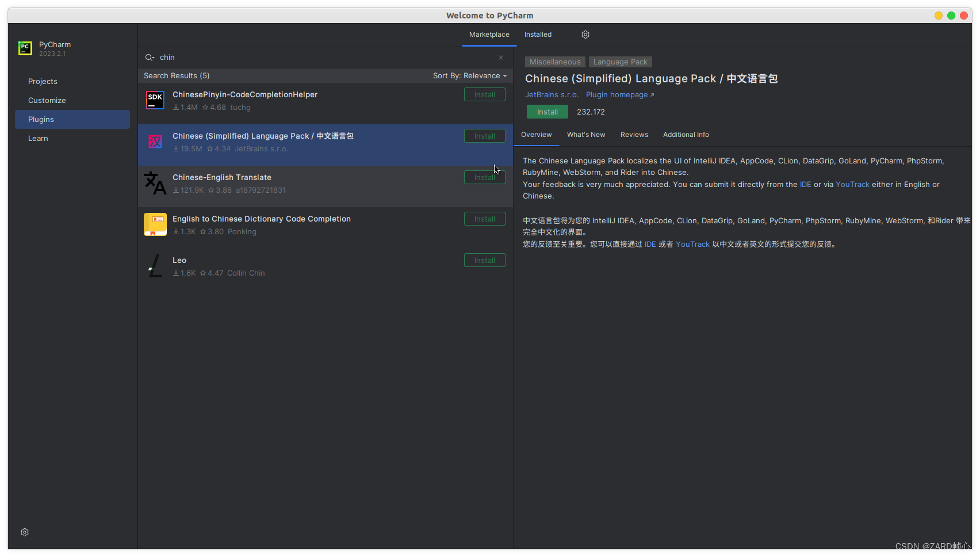980x557 pixels.
Task: Open the Plugin homepage link
Action: pyautogui.click(x=620, y=95)
